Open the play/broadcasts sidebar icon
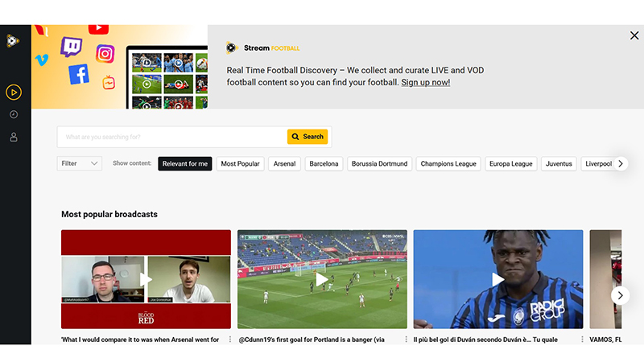644x358 pixels. [14, 93]
